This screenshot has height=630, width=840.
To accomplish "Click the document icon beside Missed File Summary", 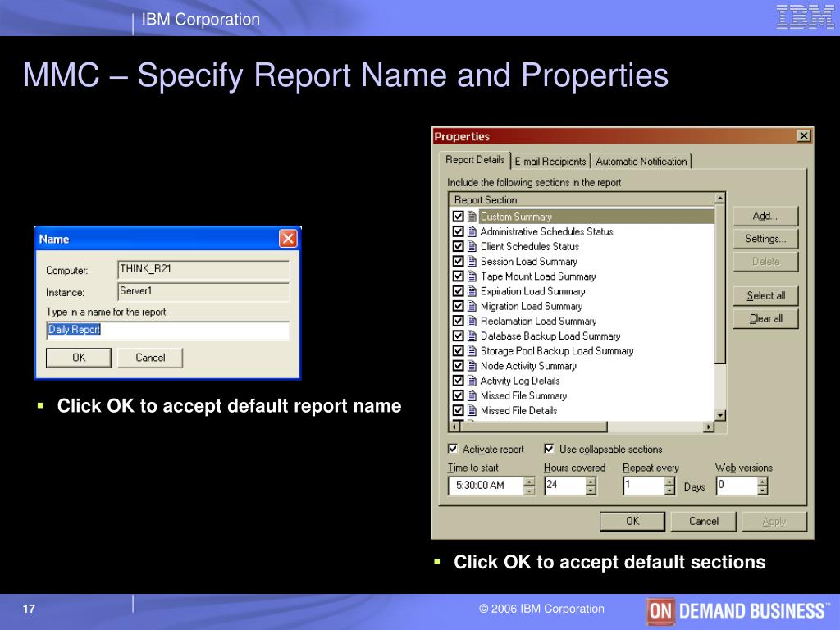I will coord(472,396).
